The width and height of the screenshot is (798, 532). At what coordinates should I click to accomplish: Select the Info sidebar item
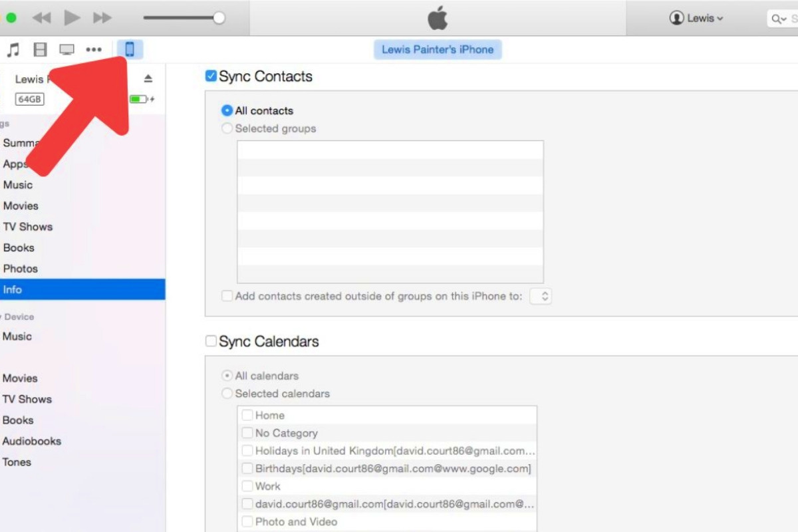(82, 289)
